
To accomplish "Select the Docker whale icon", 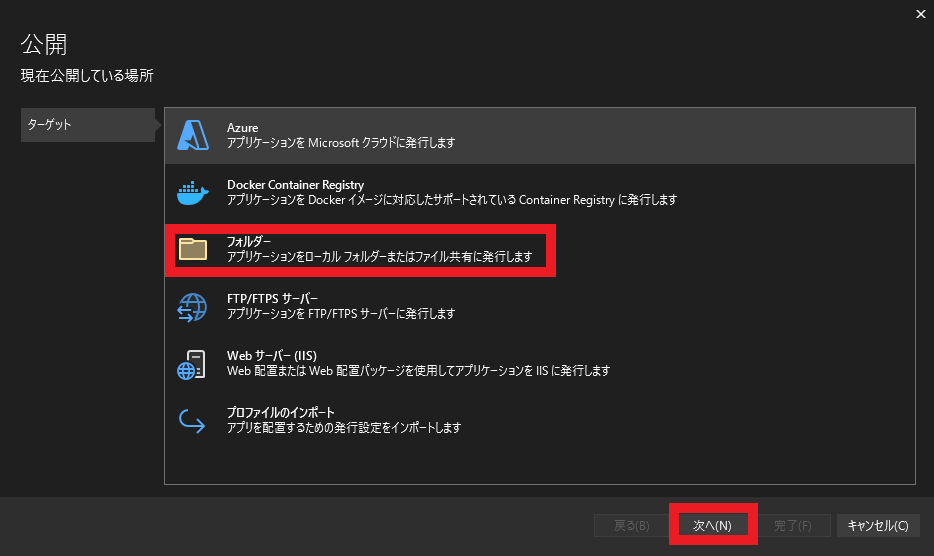I will 192,192.
